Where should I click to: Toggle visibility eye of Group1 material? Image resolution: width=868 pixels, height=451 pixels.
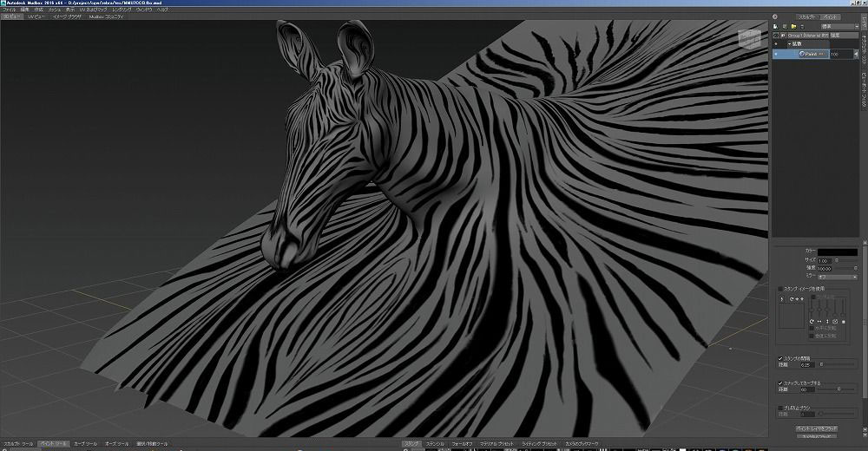click(x=775, y=36)
